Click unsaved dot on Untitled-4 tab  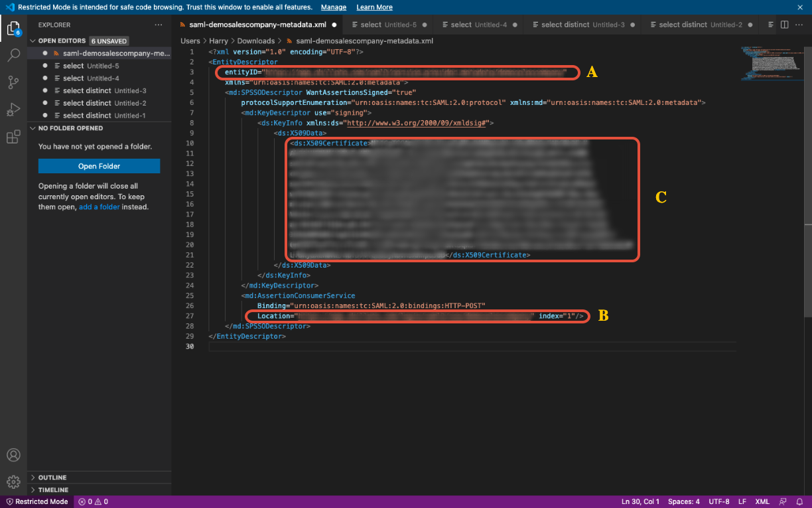(x=515, y=25)
